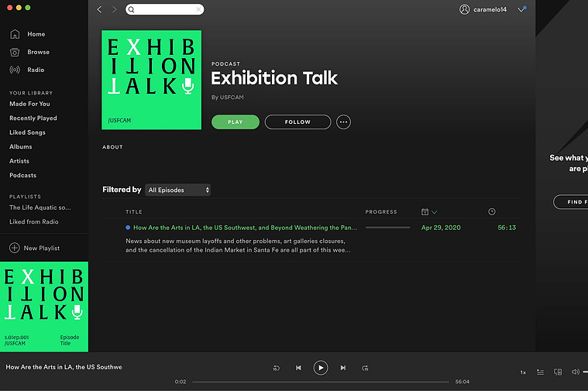588x391 pixels.
Task: Clear the search box with X
Action: click(x=198, y=9)
